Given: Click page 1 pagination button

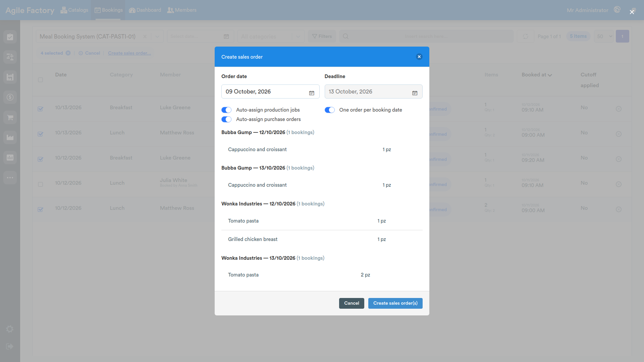Looking at the screenshot, I should point(622,36).
